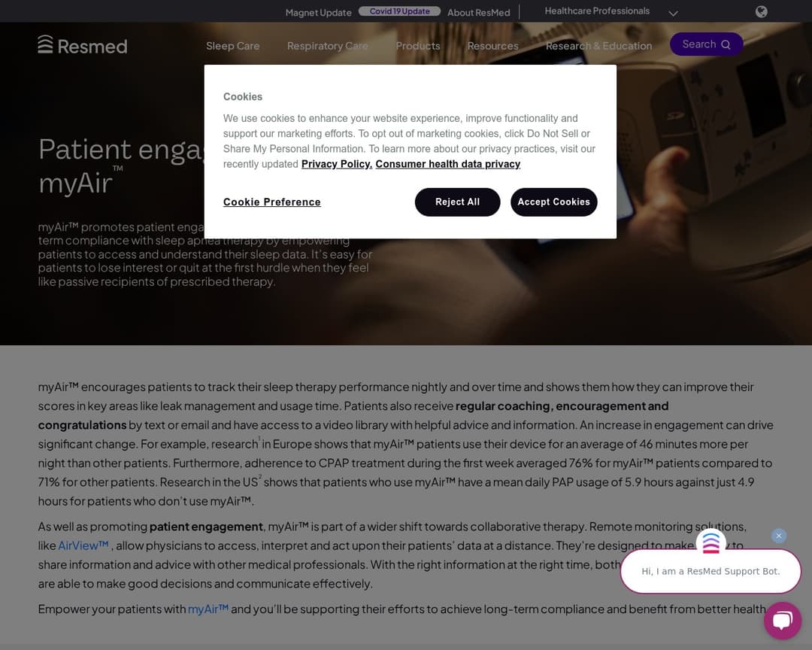Open the AirView link in paragraph
812x650 pixels.
coord(83,545)
